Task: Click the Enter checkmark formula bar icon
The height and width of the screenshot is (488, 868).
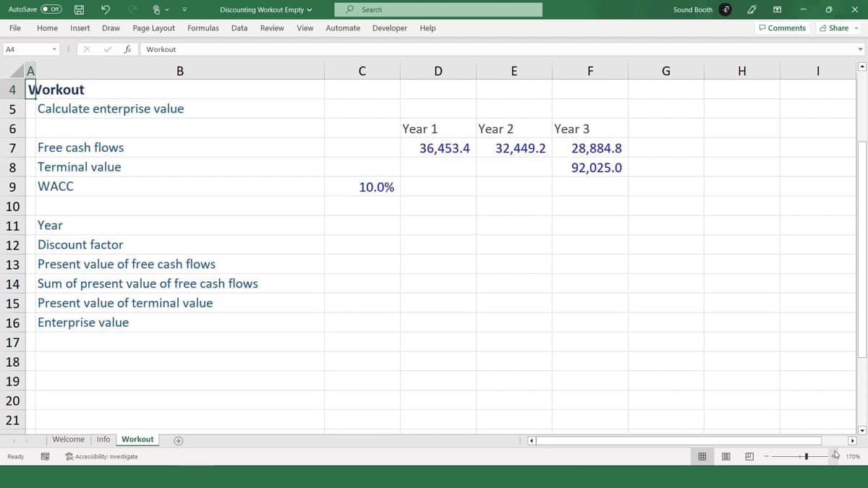Action: (x=108, y=49)
